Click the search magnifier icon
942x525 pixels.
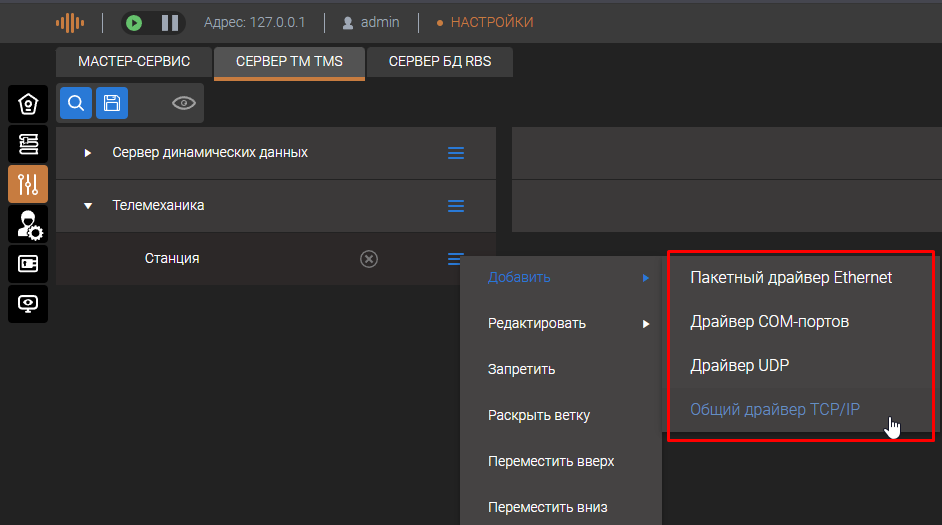pos(75,103)
